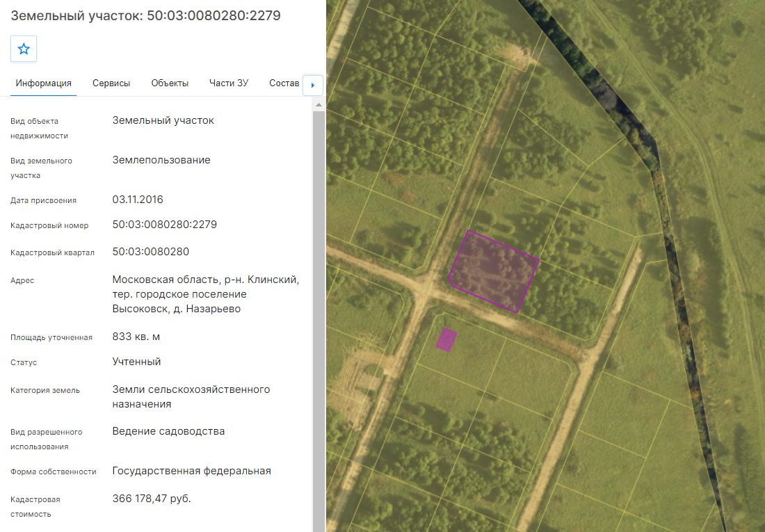Click the value 'Землепользование'
The width and height of the screenshot is (765, 532).
tap(161, 160)
